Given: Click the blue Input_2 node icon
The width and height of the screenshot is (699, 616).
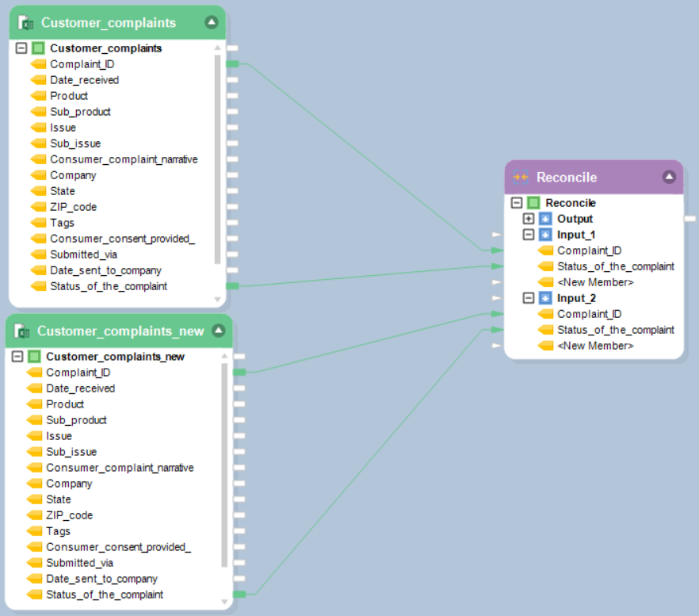Looking at the screenshot, I should (545, 298).
